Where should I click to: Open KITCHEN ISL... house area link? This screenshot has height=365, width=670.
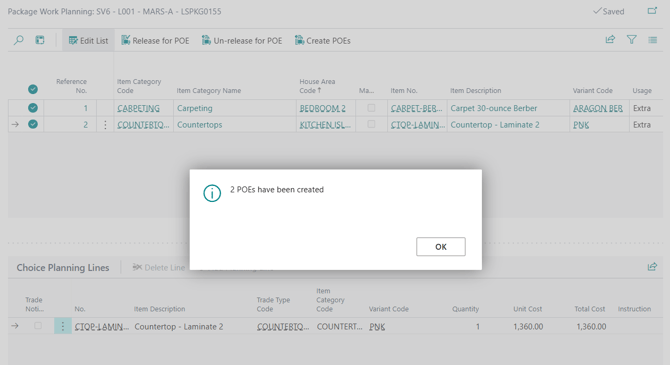[x=325, y=125]
